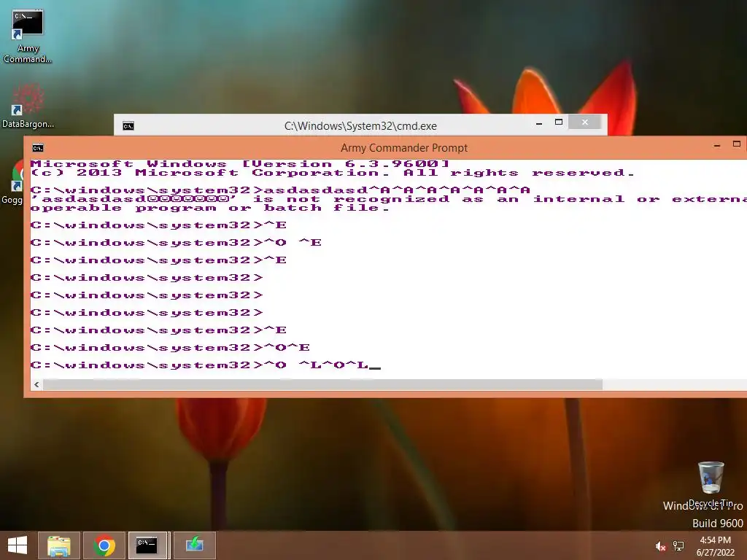The image size is (747, 560).
Task: Click the 'operable program or batch file.' line
Action: [x=210, y=208]
